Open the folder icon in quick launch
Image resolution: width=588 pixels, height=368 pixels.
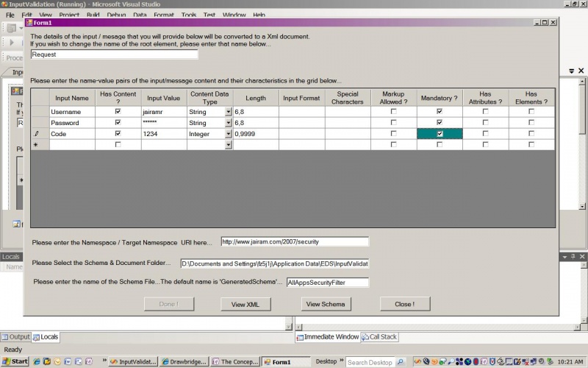coord(47,361)
